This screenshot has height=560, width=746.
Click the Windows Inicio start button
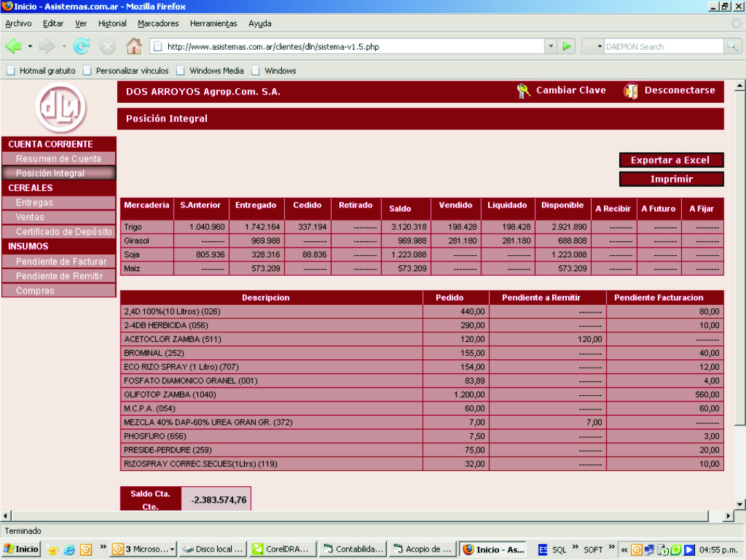coord(21,550)
